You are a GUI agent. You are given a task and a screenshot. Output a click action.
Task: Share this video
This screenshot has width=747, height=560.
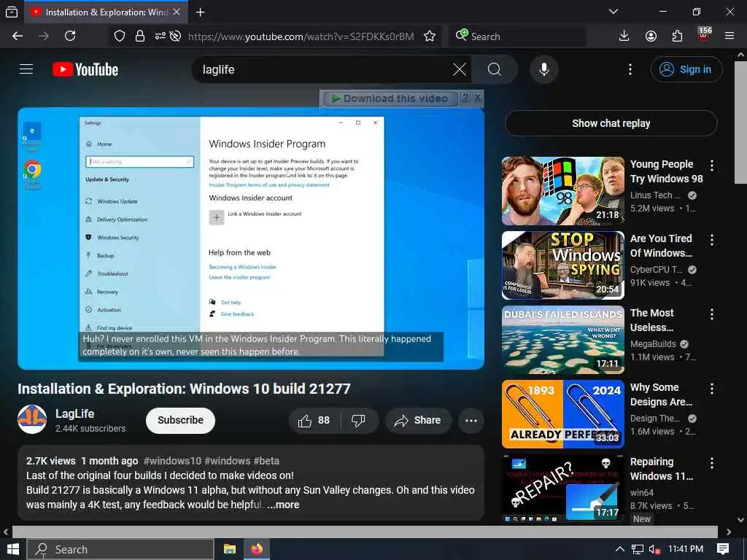[418, 421]
